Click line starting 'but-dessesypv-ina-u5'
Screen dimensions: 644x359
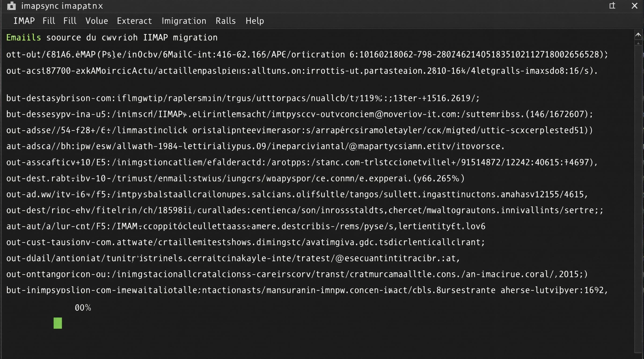tap(300, 114)
